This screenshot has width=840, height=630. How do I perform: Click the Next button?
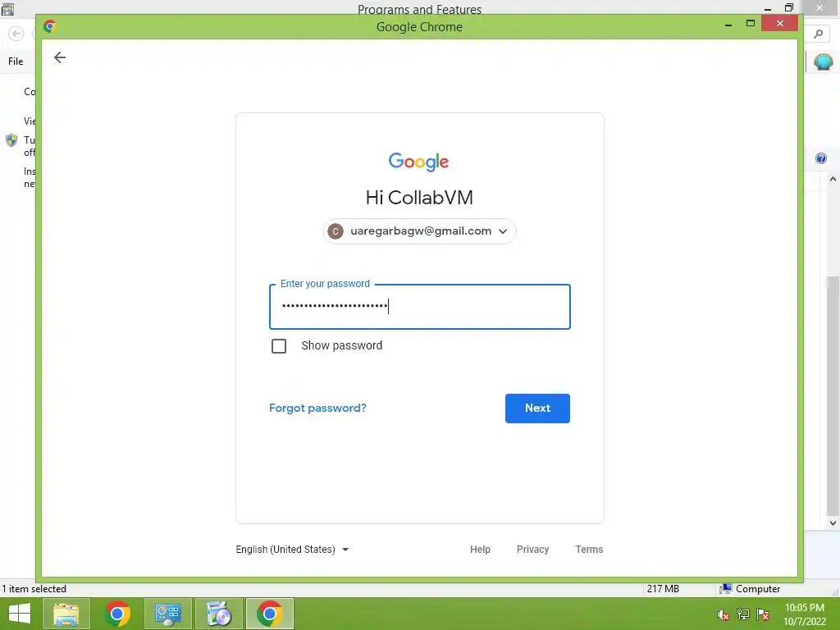point(537,409)
